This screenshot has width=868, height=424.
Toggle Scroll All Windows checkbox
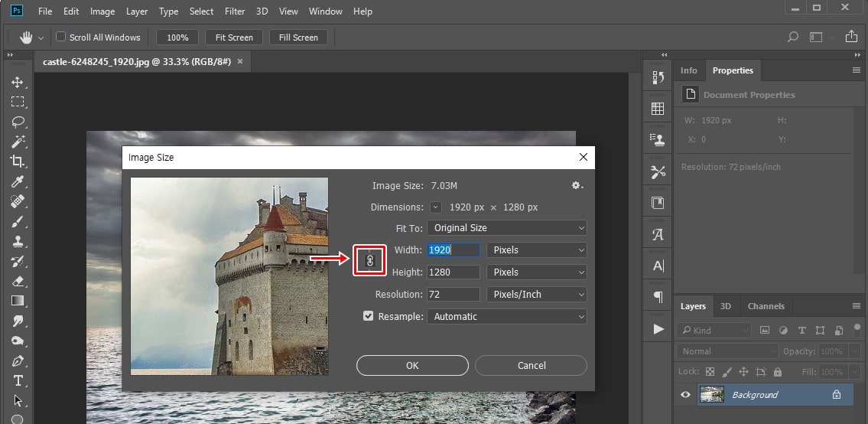click(x=61, y=37)
